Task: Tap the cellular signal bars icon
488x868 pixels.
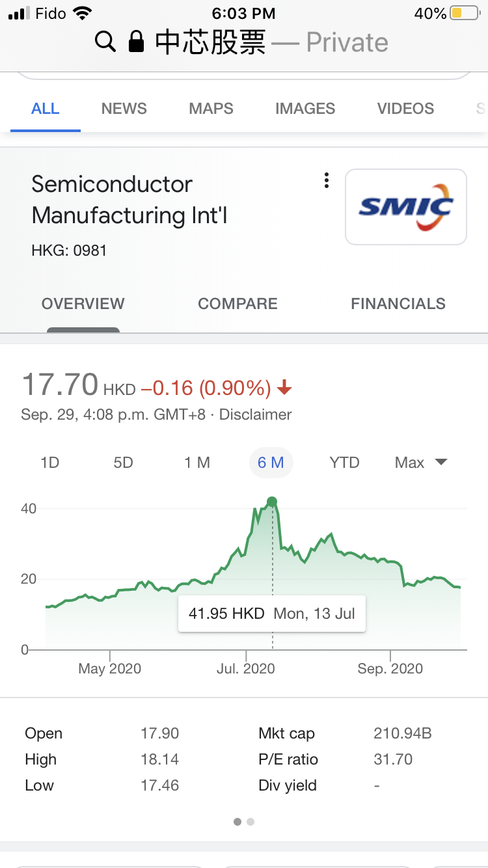Action: pos(20,13)
